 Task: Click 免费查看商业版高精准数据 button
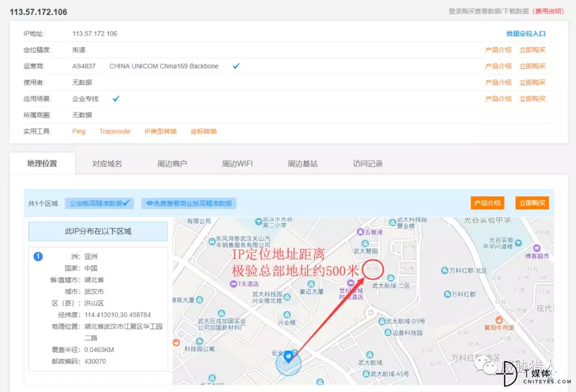pos(189,203)
